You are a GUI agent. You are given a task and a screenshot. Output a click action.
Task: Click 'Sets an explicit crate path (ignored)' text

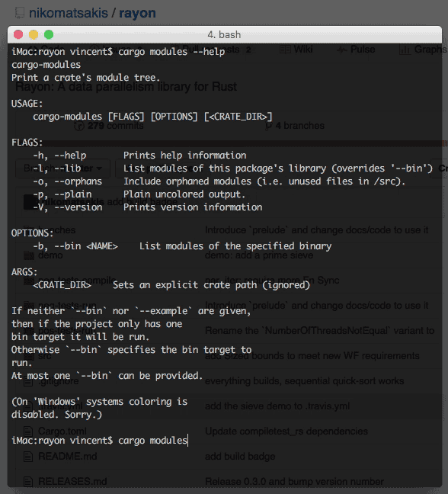[211, 285]
